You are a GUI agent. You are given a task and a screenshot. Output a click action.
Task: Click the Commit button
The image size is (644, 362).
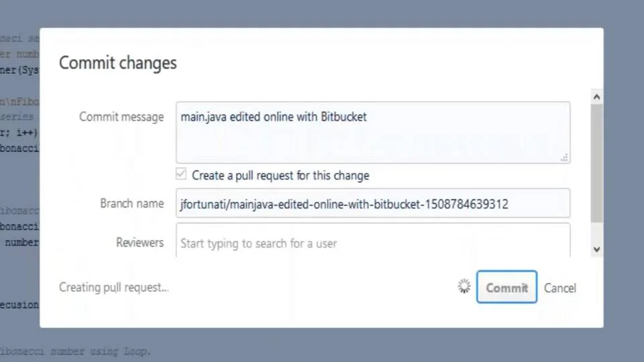[x=506, y=288]
